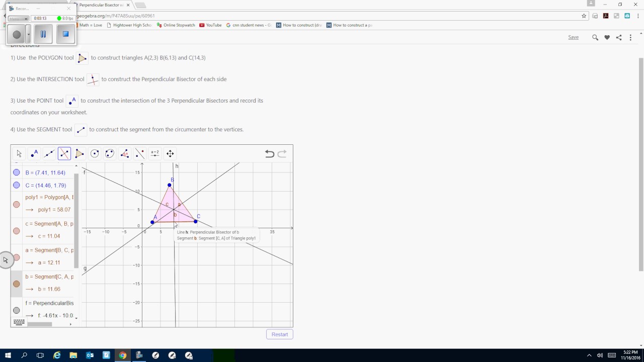Click point C on the graph
The image size is (644, 362).
click(196, 221)
